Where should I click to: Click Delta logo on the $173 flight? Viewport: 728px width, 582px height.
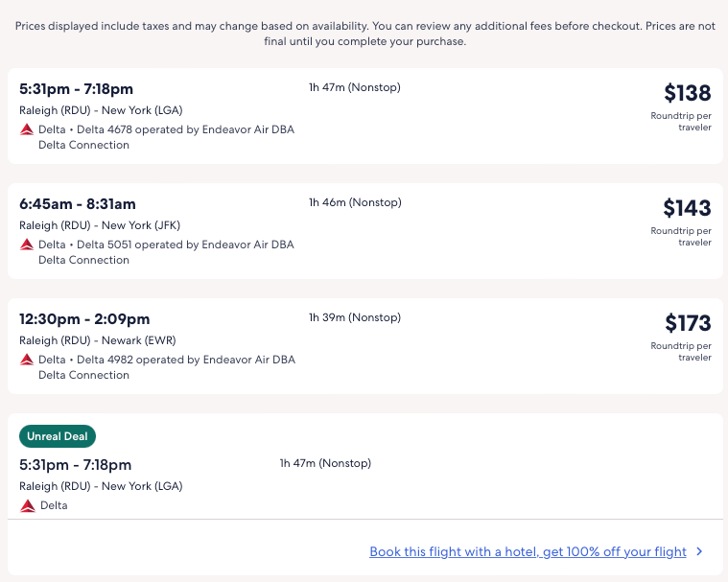click(27, 360)
